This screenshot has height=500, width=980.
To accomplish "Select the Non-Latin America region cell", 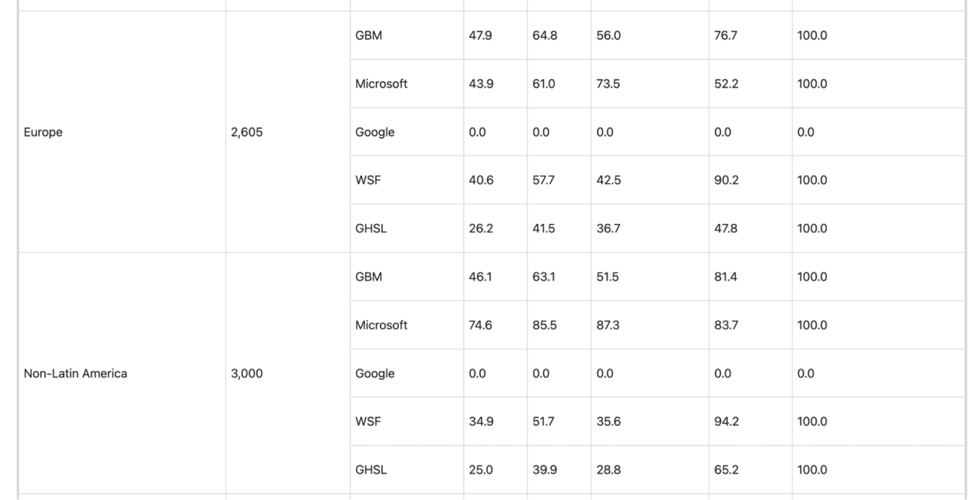I will 75,373.
